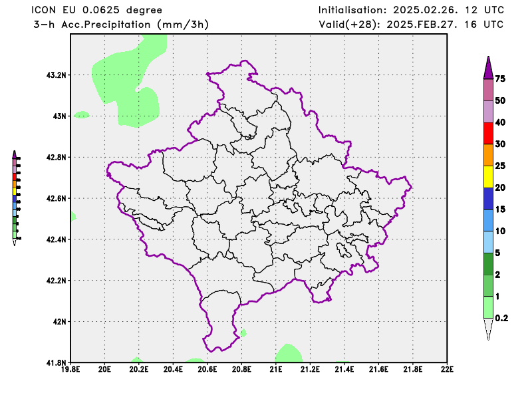The image size is (532, 411).
Task: Click the 22E longitude label
Action: coord(447,369)
